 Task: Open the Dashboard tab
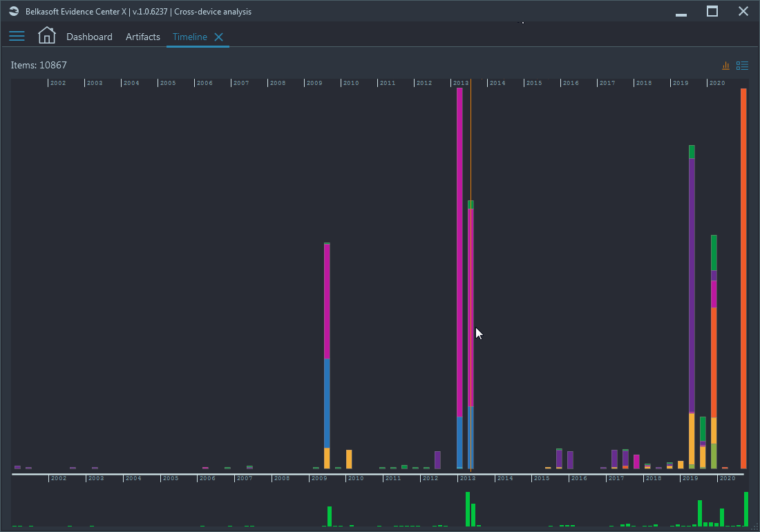point(89,37)
